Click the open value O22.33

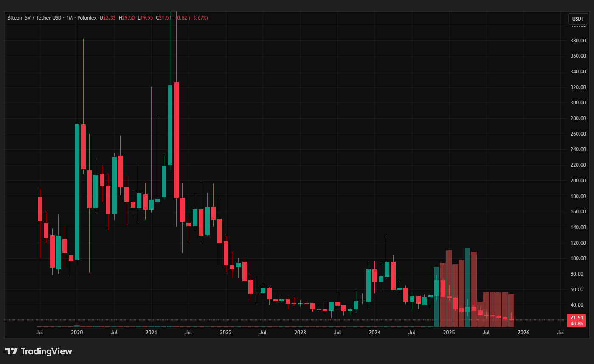click(x=108, y=18)
